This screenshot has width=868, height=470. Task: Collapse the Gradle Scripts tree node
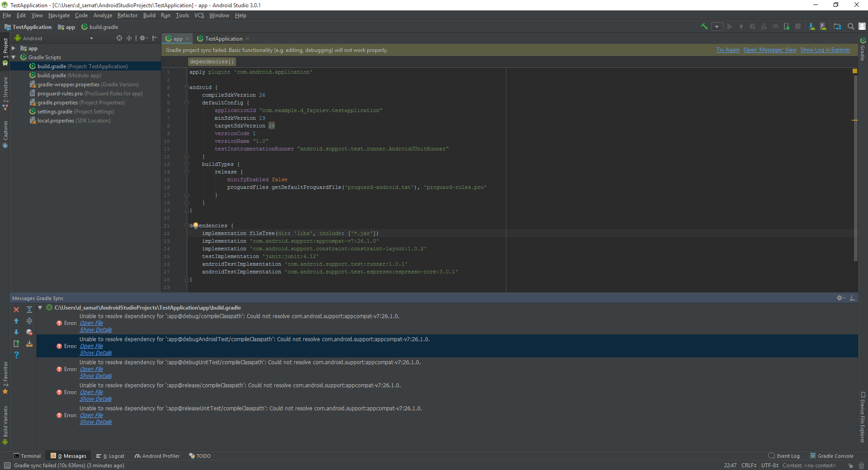14,57
